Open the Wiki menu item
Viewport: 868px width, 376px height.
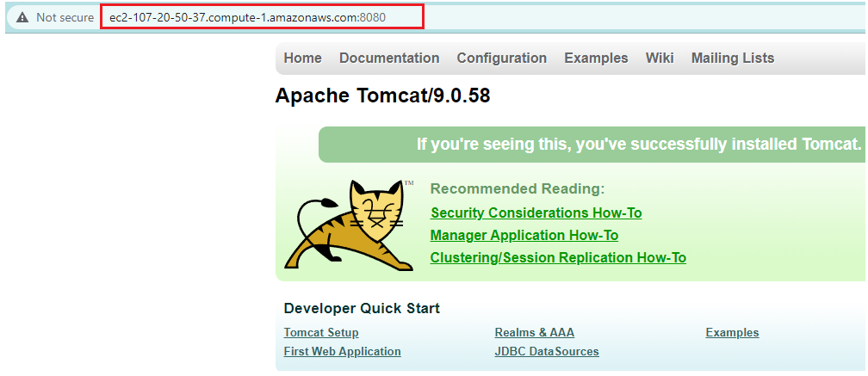(660, 58)
